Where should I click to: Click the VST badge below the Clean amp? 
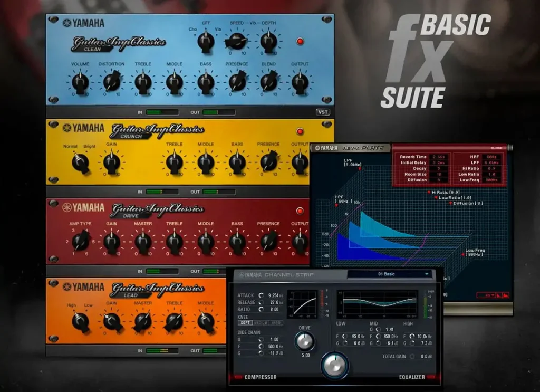coord(323,112)
